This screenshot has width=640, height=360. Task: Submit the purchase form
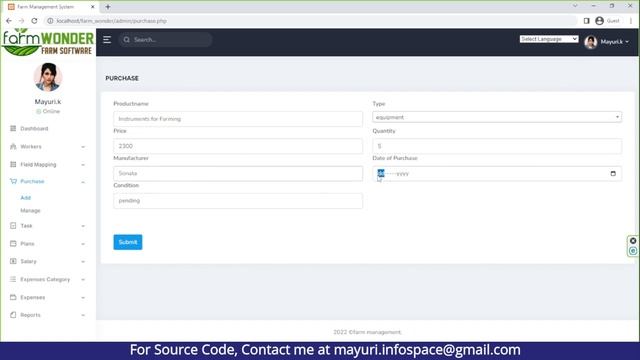pos(128,242)
